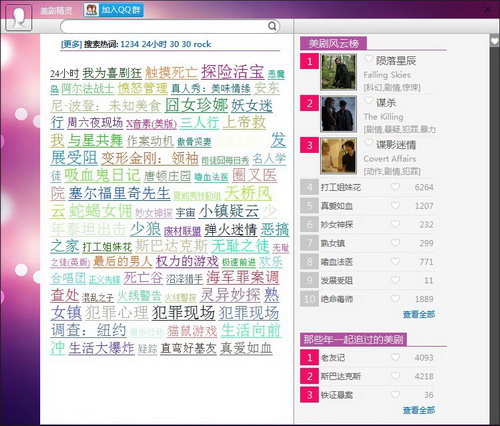Toggle heart next to 铁证悬案 row

(395, 395)
